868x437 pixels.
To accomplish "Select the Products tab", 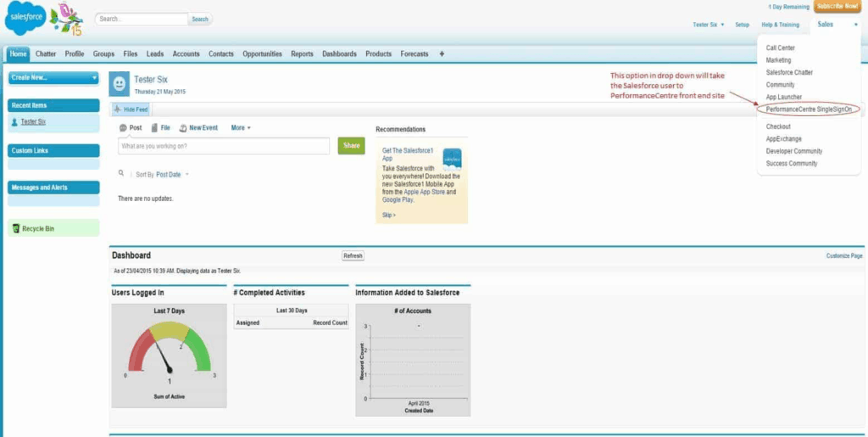I will 379,53.
